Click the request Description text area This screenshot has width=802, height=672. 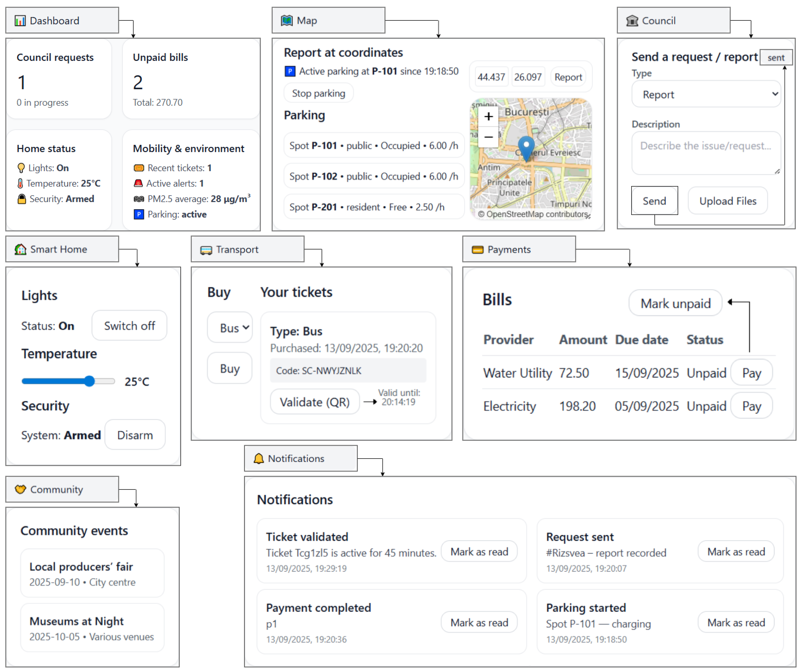coord(706,153)
